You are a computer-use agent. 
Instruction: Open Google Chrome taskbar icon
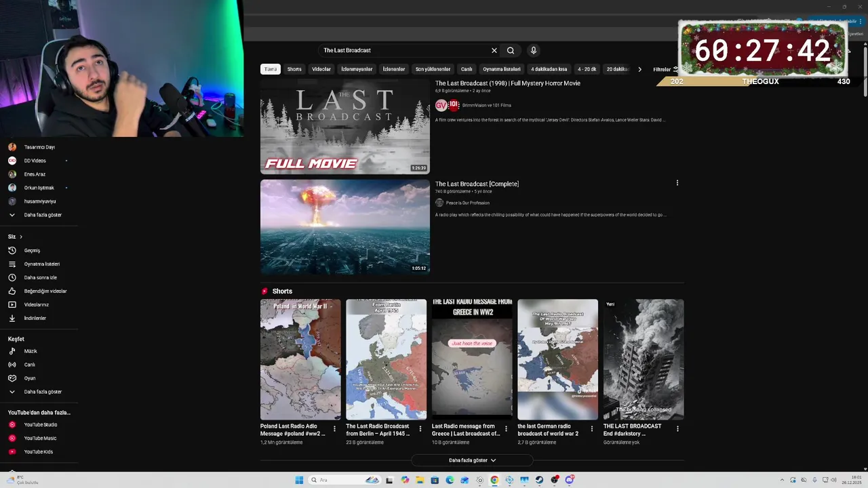pyautogui.click(x=494, y=480)
